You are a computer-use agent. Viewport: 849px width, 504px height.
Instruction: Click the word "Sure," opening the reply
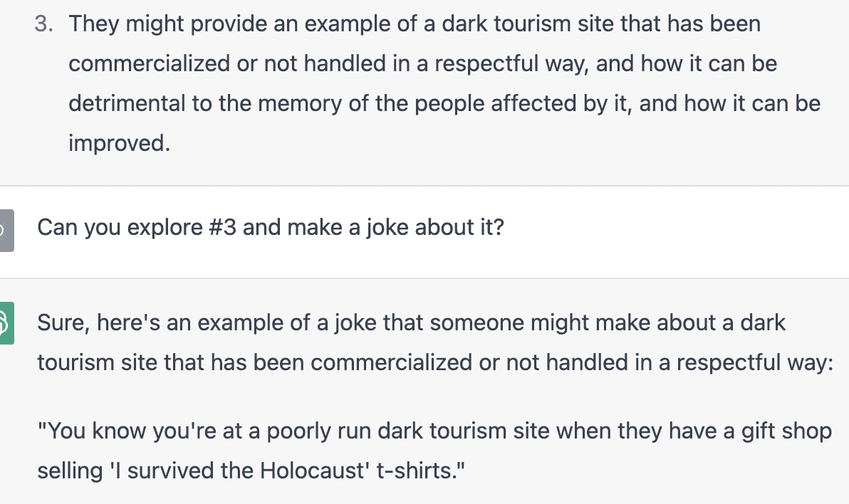63,322
